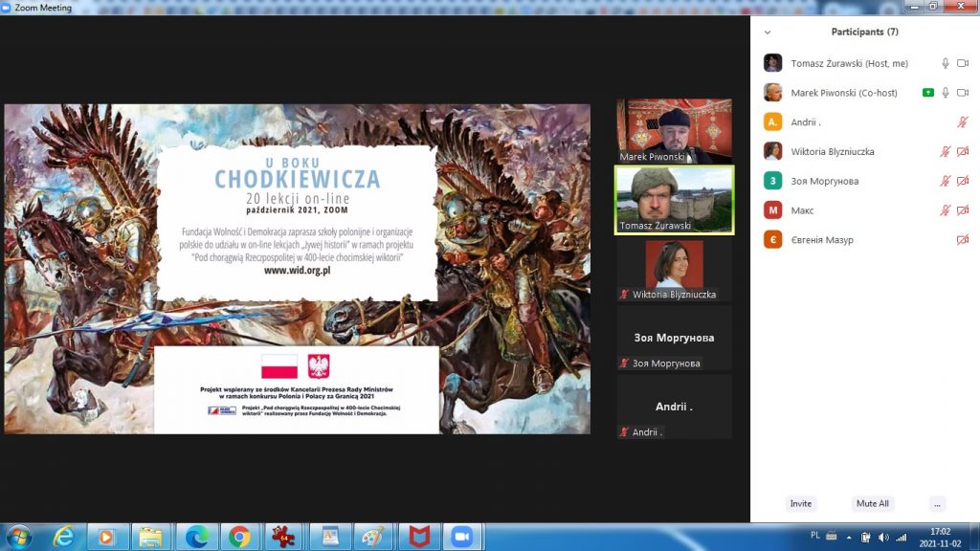Screen dimensions: 980x551
Task: Select Marek Piwonski's video thumbnail
Action: 674,129
